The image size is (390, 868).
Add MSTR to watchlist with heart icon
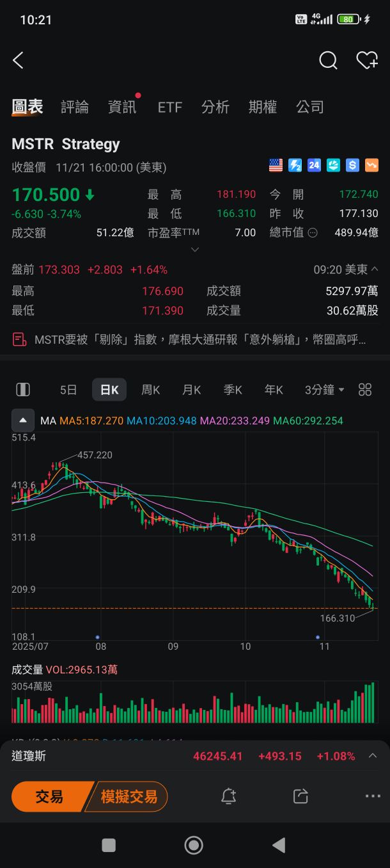click(367, 61)
